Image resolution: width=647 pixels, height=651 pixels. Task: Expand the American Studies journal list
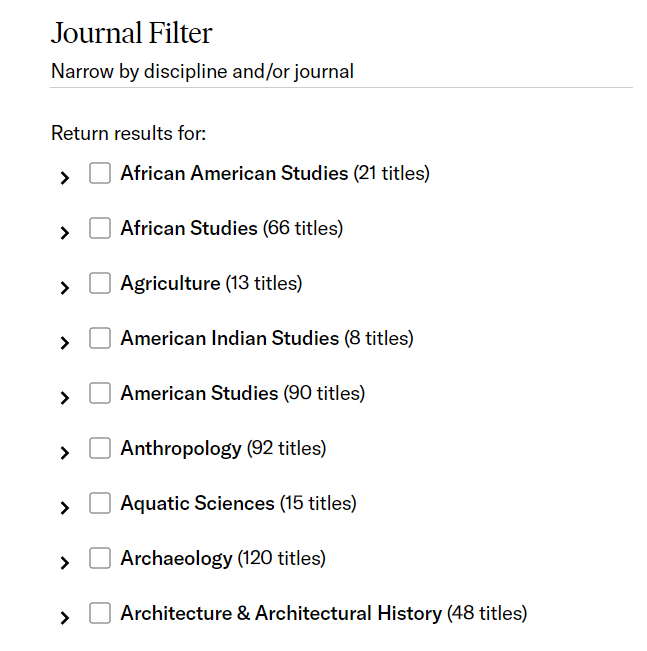tap(65, 398)
